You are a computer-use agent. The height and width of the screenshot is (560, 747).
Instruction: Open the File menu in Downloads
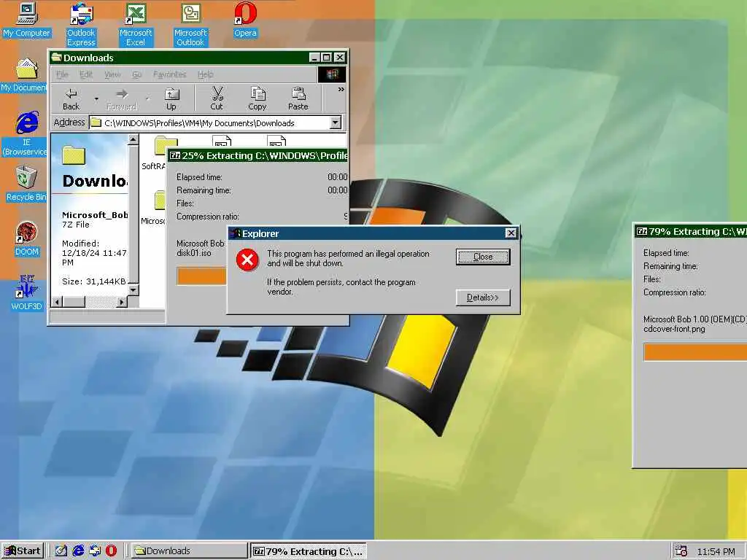[x=62, y=74]
